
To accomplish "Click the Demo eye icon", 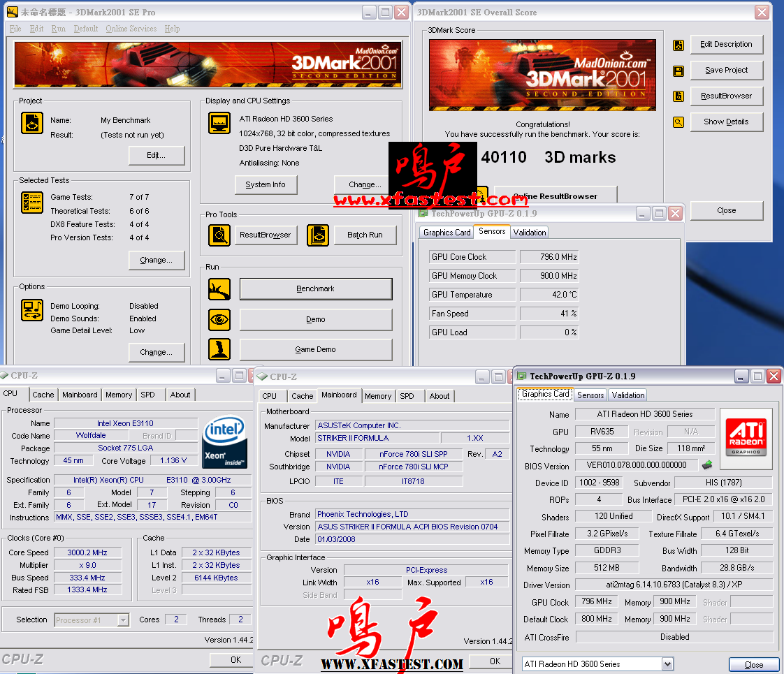I will click(x=219, y=320).
